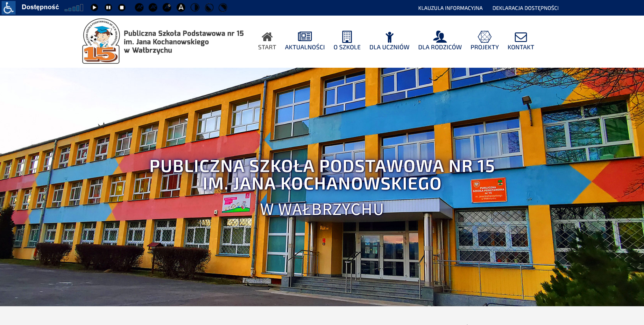Open the Aktualności news menu
The width and height of the screenshot is (644, 325).
tap(305, 41)
